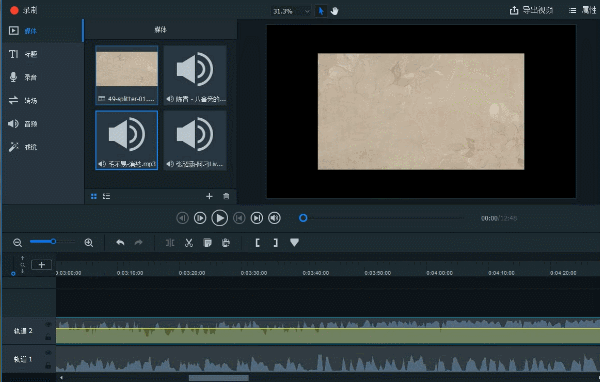Click the ruler at 0:04:00:00

[439, 273]
